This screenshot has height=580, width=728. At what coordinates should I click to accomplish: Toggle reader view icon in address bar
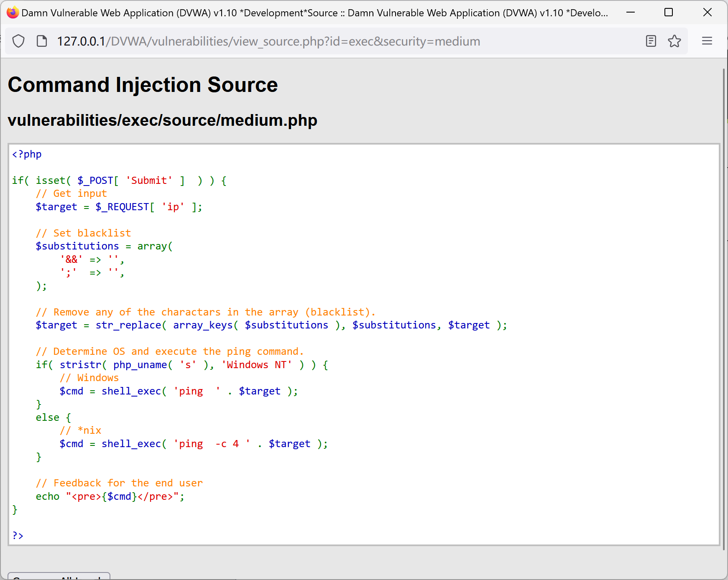coord(651,41)
